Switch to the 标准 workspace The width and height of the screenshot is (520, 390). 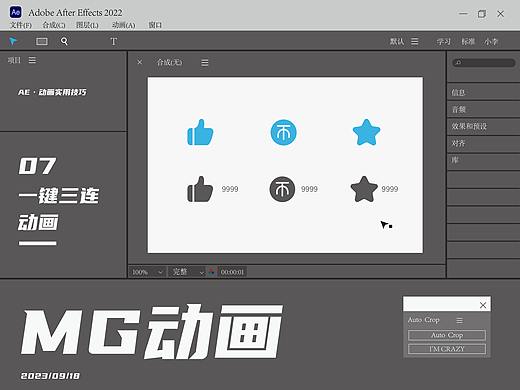click(468, 42)
